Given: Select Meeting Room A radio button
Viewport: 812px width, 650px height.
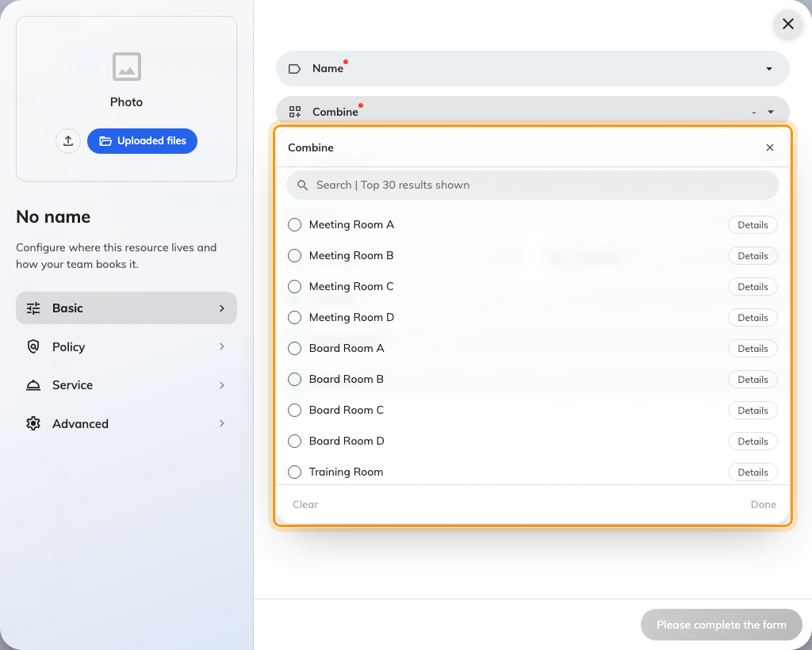Looking at the screenshot, I should 295,224.
